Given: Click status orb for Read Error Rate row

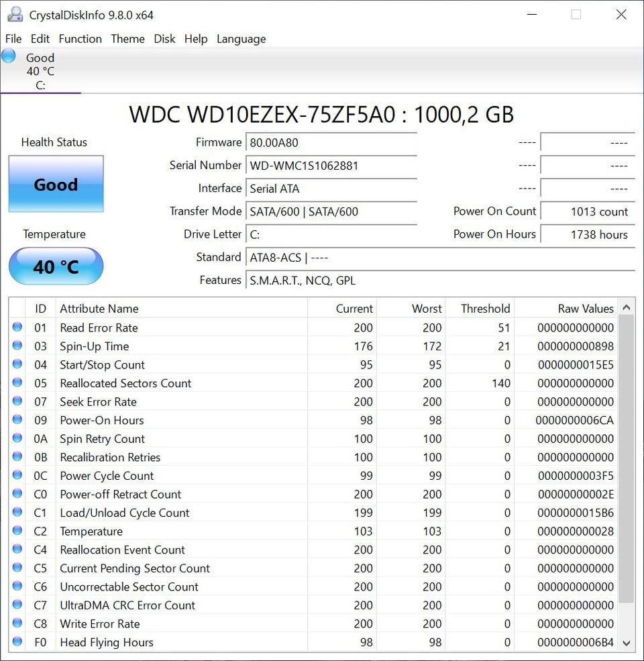Looking at the screenshot, I should pos(17,327).
